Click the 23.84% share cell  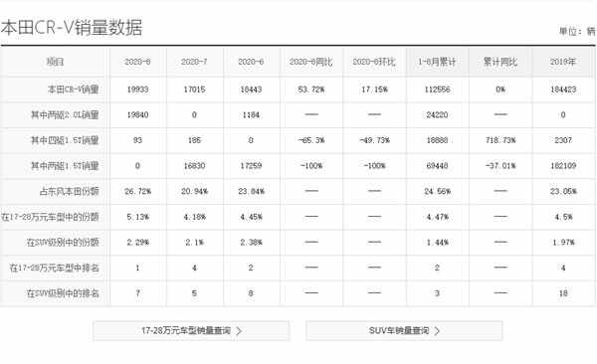pos(251,191)
